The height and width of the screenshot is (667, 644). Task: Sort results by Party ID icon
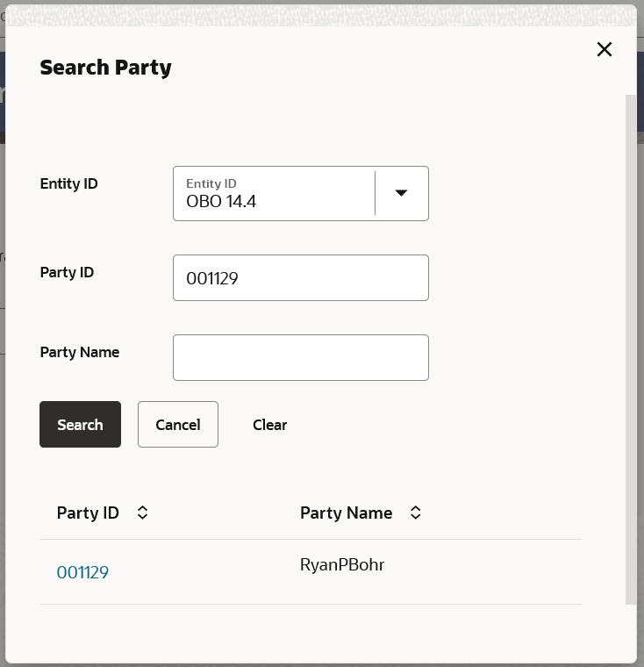coord(143,513)
